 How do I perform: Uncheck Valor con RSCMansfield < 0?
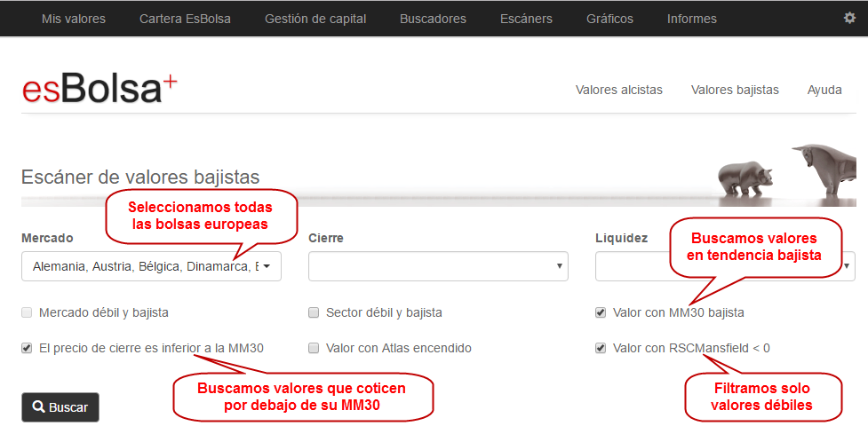601,348
